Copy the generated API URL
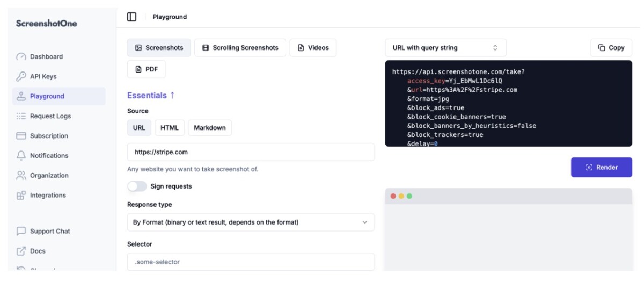 611,48
